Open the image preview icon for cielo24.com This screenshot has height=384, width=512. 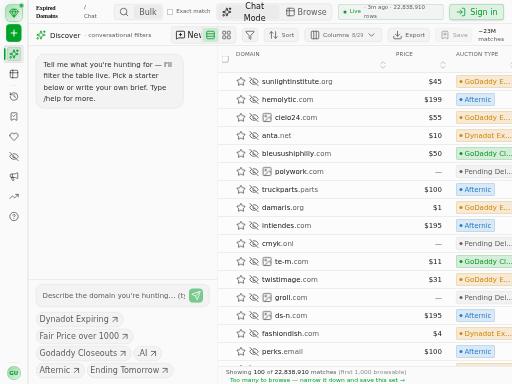(x=267, y=118)
